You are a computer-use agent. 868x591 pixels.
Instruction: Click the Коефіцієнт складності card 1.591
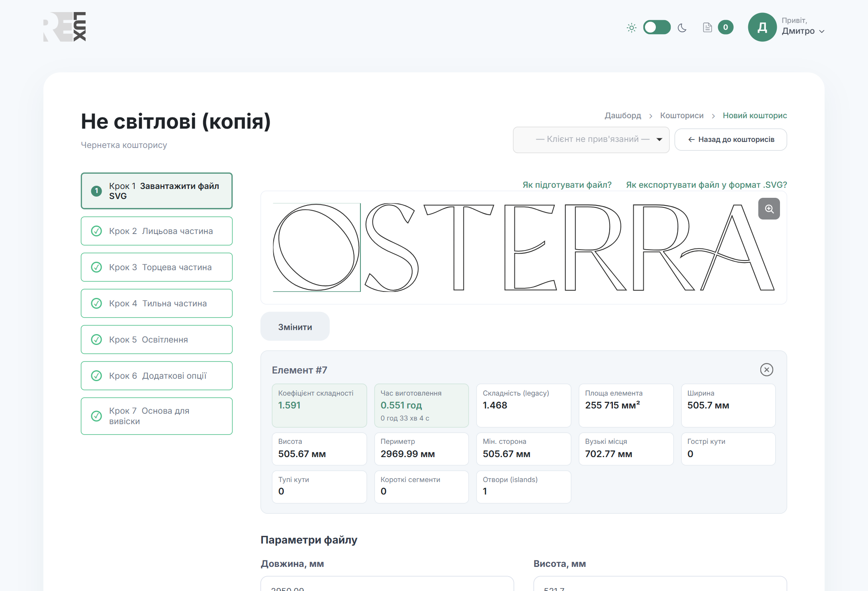319,405
